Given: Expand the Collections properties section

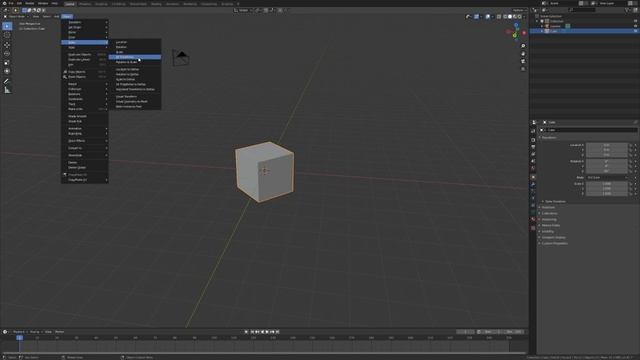Looking at the screenshot, I should tap(549, 213).
